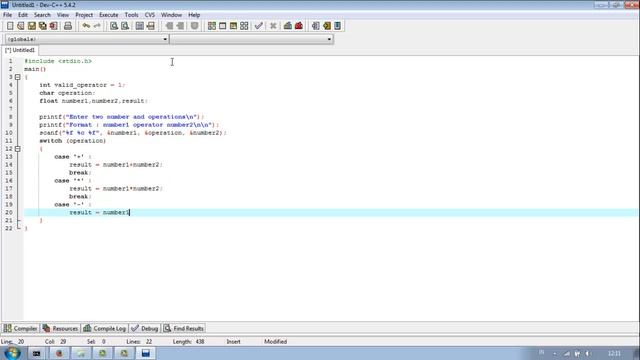Screen dimensions: 640x360
Task: Open the Help menu
Action: pos(194,15)
